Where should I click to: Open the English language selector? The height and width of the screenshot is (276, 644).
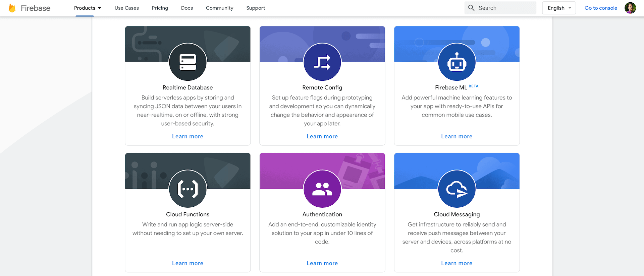point(559,8)
